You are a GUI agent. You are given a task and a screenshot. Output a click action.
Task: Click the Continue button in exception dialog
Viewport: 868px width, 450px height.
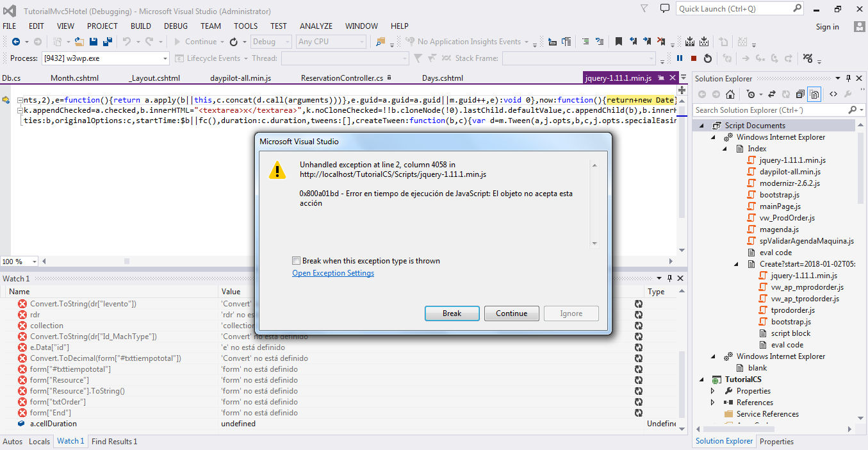click(x=511, y=313)
